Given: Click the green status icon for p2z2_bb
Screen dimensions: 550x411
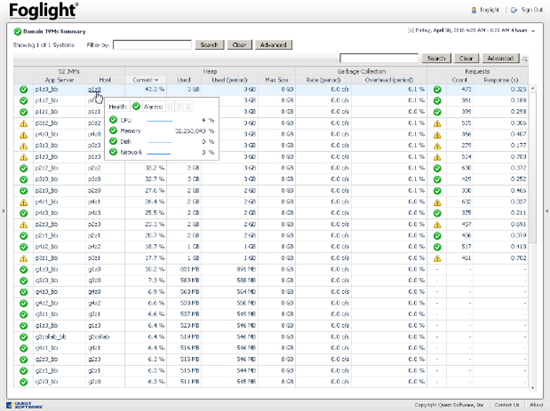Looking at the screenshot, I should coord(24,168).
